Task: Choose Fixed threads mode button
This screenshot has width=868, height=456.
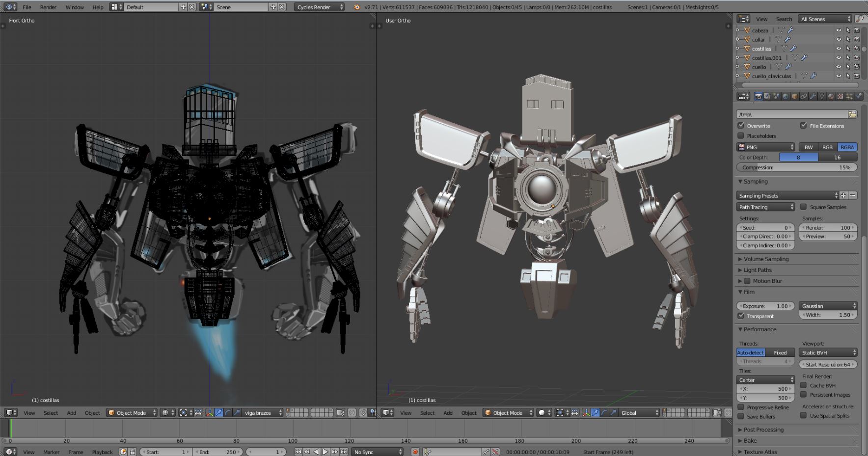Action: click(780, 353)
